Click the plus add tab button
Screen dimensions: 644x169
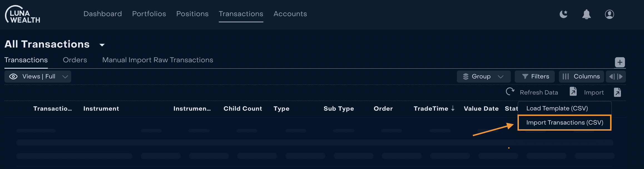620,62
